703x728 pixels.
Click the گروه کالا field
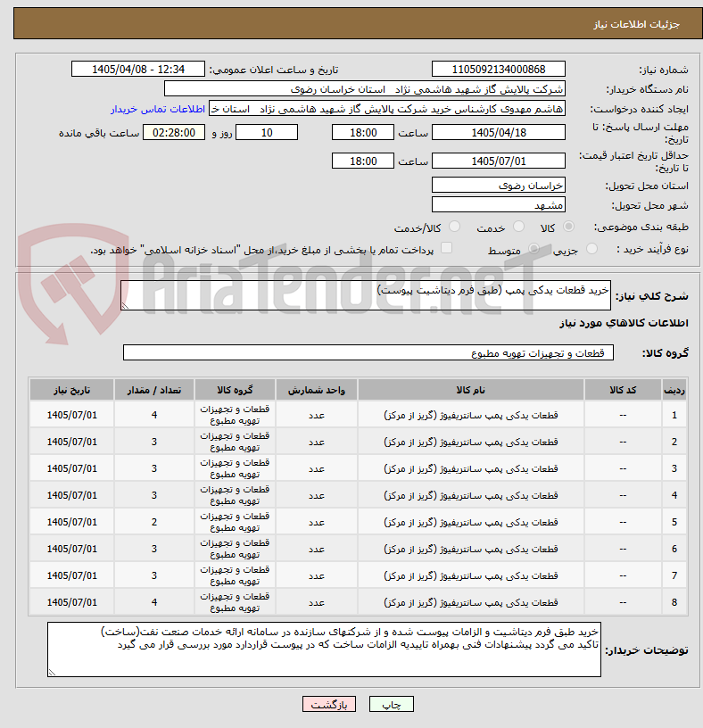click(368, 353)
